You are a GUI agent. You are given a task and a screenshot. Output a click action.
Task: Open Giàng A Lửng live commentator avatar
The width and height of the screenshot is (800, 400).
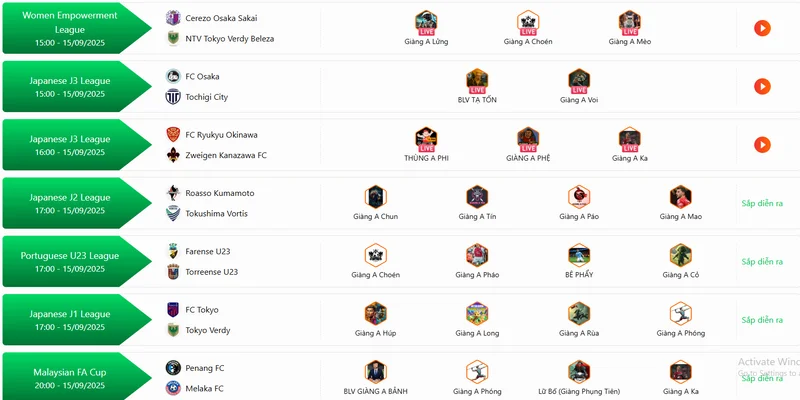426,23
